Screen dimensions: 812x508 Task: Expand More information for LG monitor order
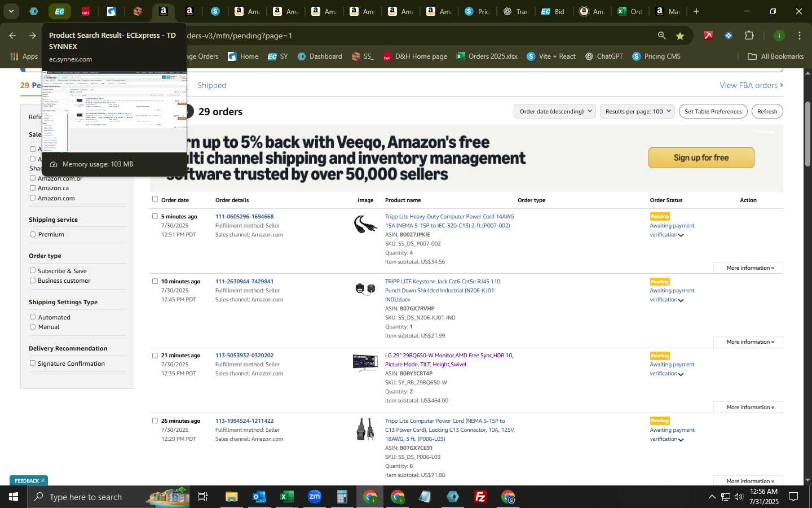[748, 407]
